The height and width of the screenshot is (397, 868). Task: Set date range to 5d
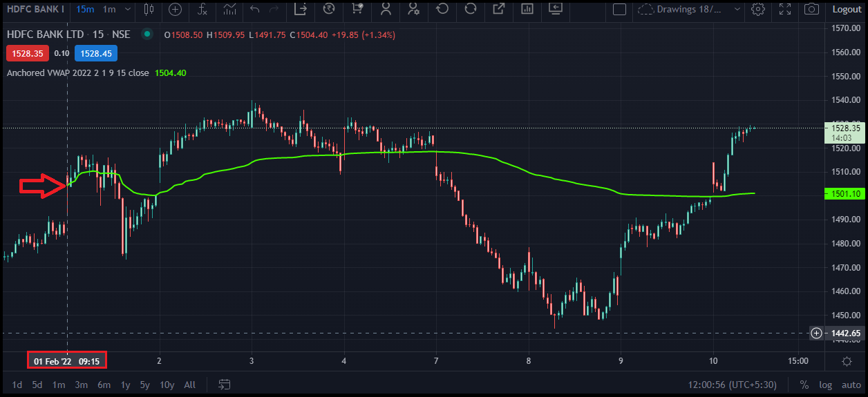click(37, 385)
